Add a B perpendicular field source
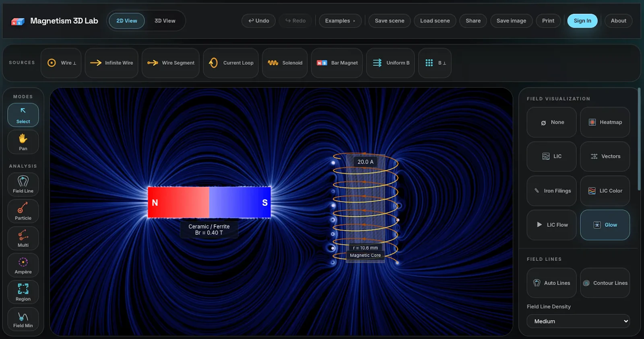644x339 pixels. [x=435, y=63]
